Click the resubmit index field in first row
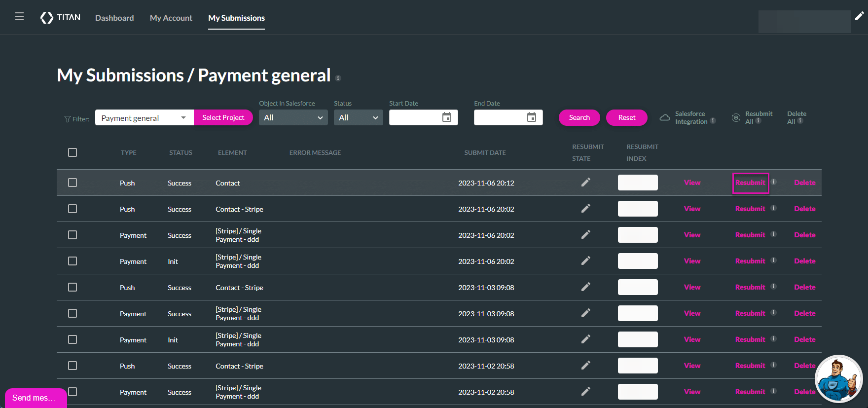 click(637, 183)
